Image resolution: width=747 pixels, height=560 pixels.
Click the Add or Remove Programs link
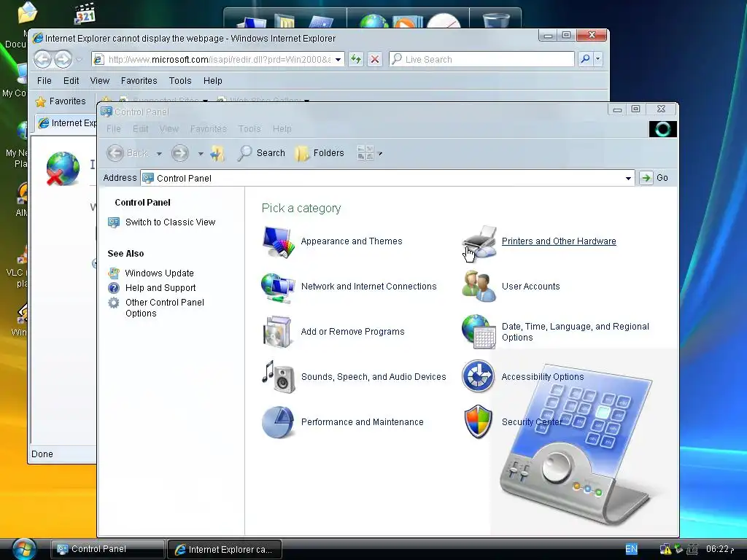[x=352, y=332]
